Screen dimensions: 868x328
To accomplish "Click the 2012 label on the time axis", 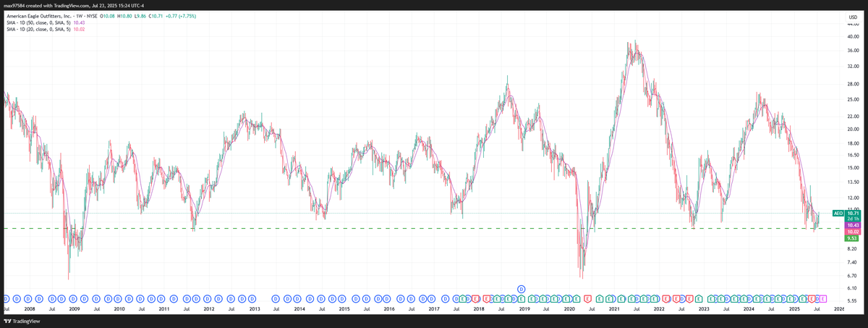I will pyautogui.click(x=209, y=309).
